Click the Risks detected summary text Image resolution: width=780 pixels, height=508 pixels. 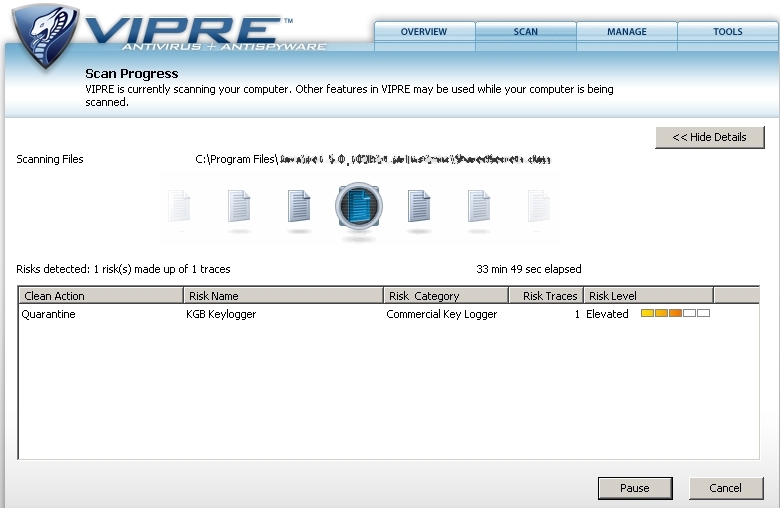(123, 269)
